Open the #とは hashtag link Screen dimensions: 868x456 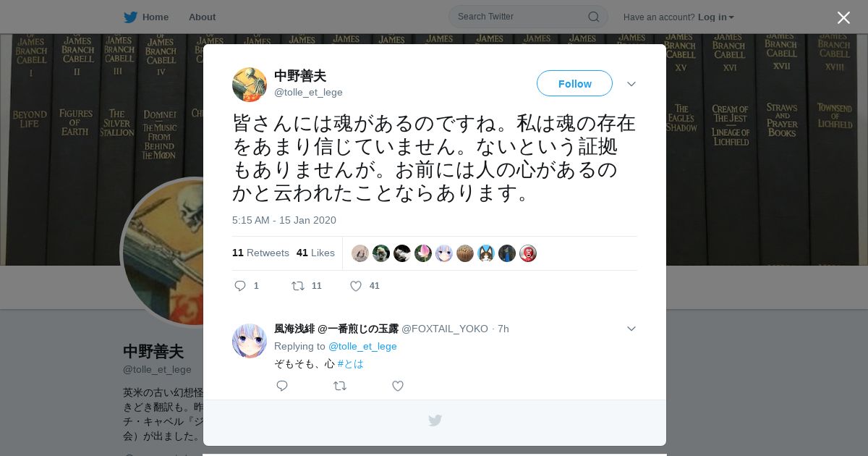click(x=350, y=363)
